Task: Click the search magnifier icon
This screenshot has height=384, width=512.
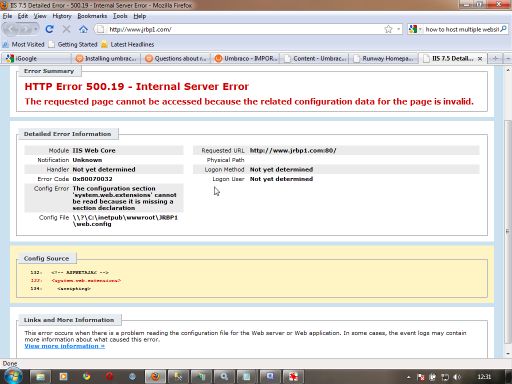Action: (503, 29)
